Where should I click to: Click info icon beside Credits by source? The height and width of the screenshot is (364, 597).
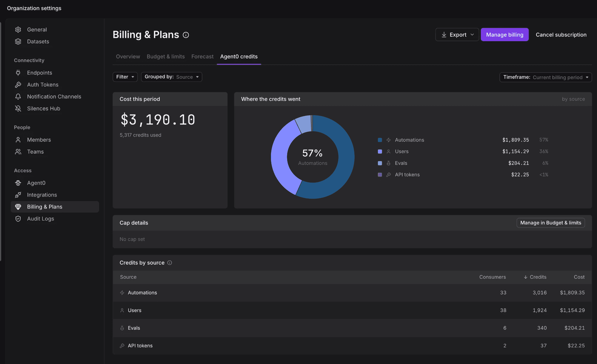point(170,263)
